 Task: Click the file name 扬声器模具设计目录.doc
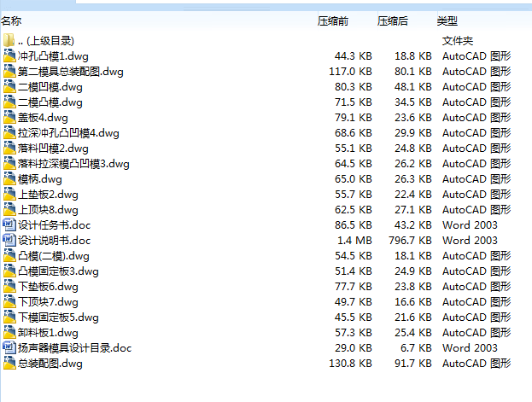tap(74, 347)
